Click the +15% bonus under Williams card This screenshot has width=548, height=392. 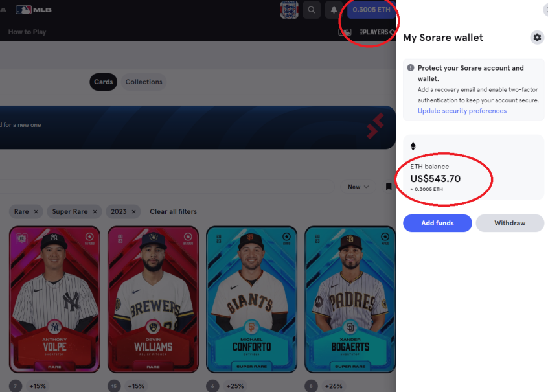[x=136, y=386]
